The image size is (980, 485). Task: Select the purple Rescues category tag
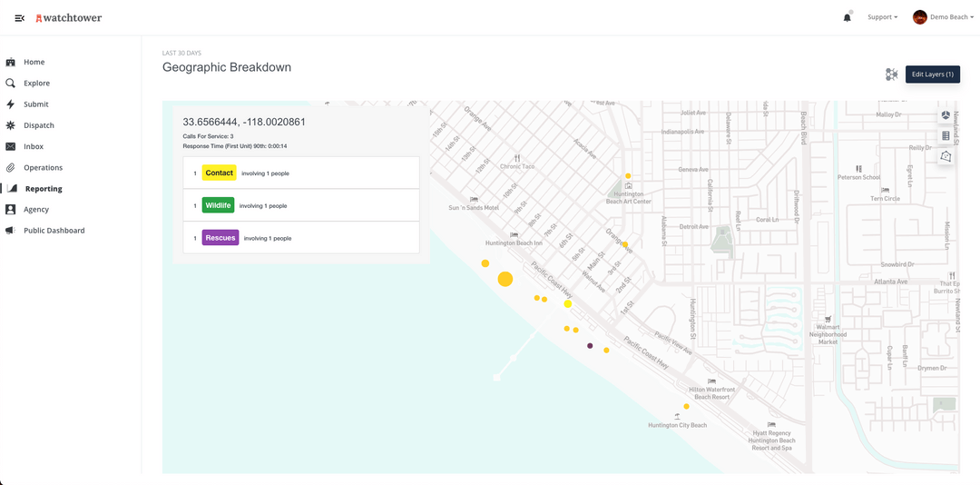point(220,238)
